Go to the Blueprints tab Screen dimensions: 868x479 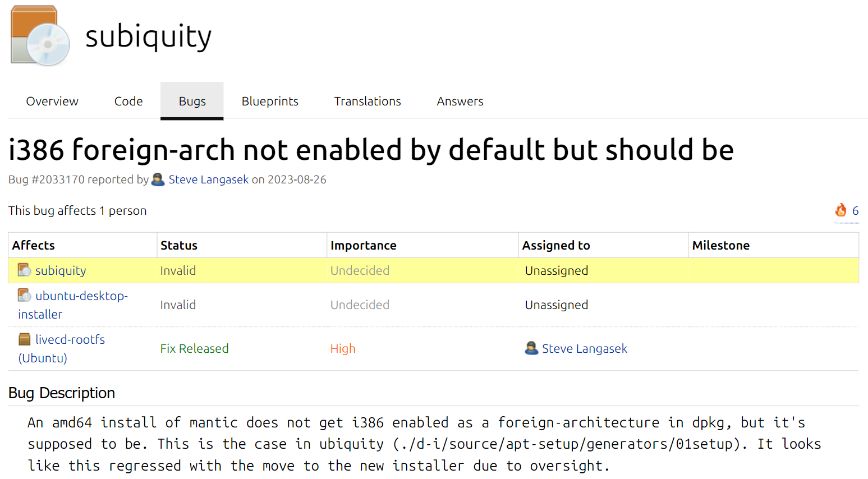pos(270,102)
